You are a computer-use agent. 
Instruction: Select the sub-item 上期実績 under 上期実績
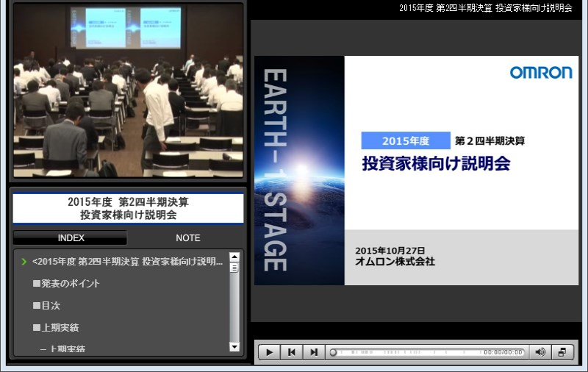(63, 348)
